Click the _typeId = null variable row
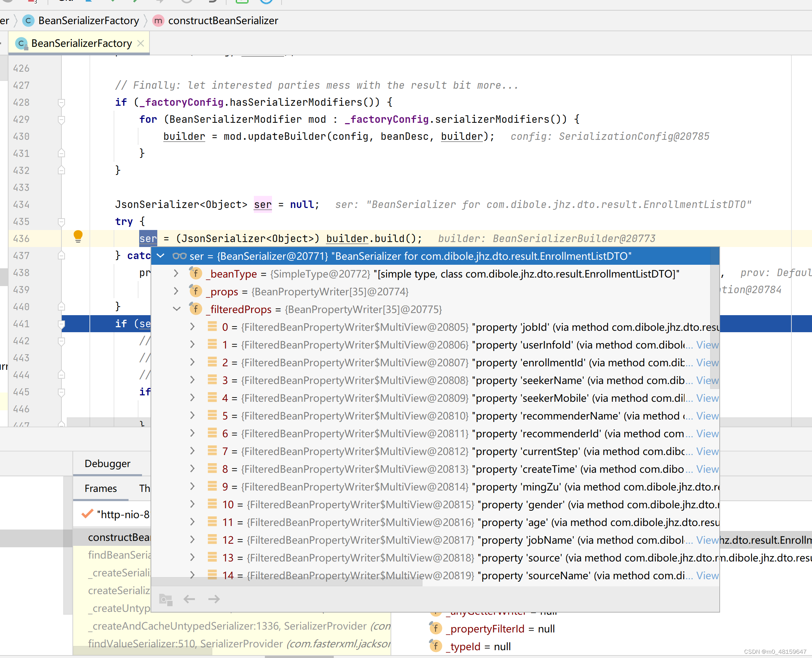This screenshot has width=812, height=658. click(x=471, y=646)
